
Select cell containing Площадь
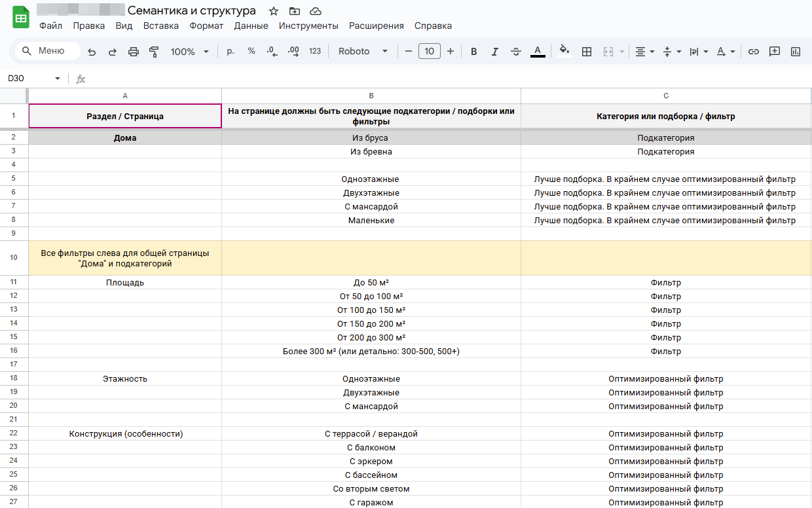125,283
